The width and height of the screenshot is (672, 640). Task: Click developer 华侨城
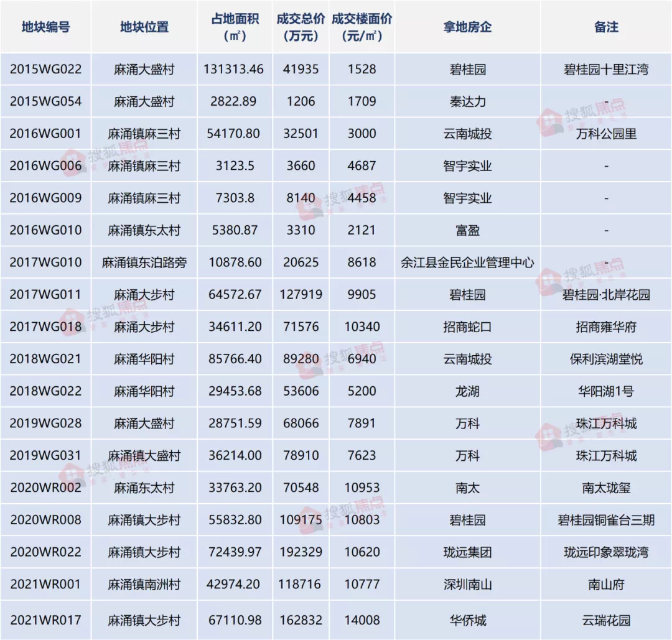(467, 620)
